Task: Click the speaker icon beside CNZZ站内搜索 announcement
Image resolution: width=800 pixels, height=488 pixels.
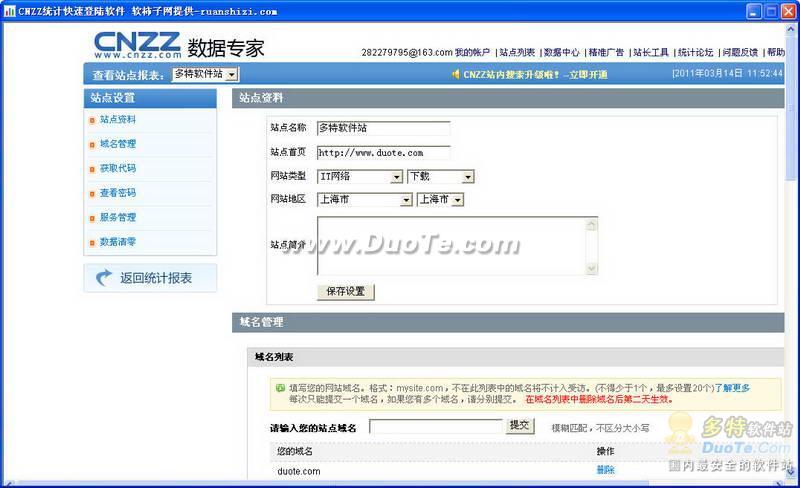Action: click(456, 74)
